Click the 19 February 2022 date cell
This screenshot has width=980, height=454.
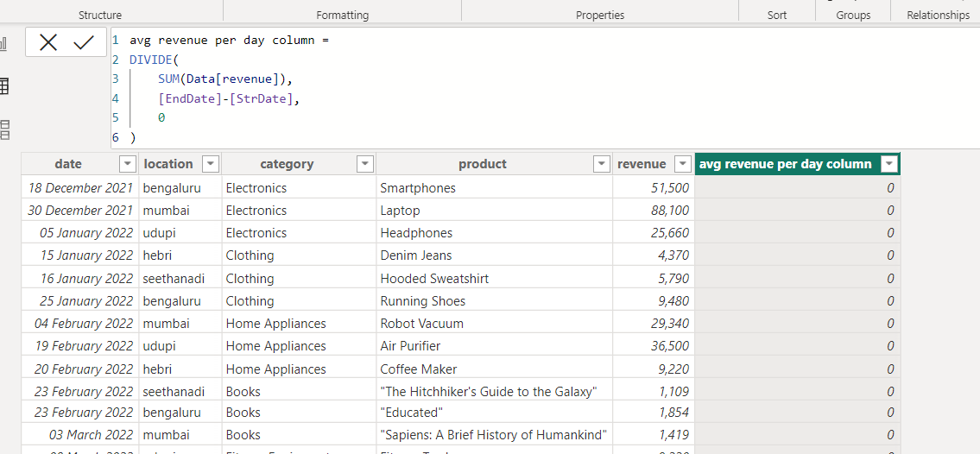click(80, 346)
